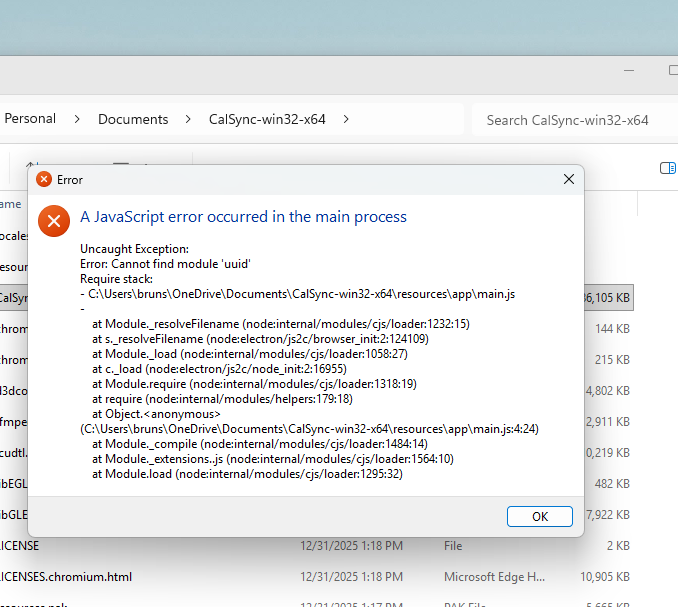The image size is (678, 607).
Task: Click the "Cannot find module 'uuid'" message line
Action: (x=164, y=263)
